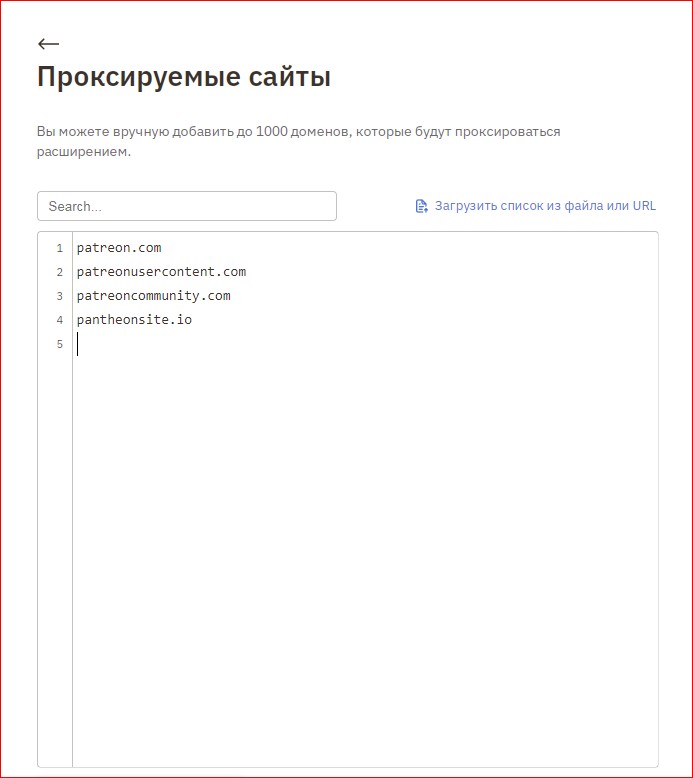This screenshot has height=778, width=693.
Task: Click line number 5 in gutter
Action: [59, 344]
